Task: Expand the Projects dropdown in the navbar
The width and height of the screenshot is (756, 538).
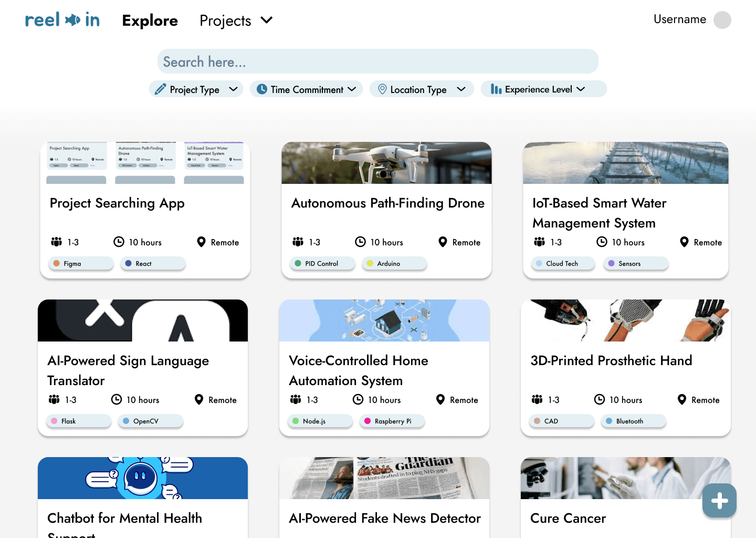Action: pos(236,20)
